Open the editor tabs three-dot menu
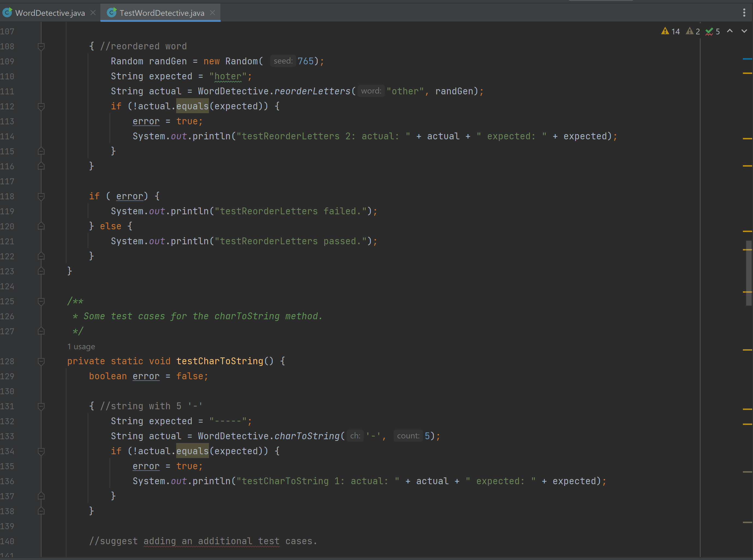 (x=744, y=13)
